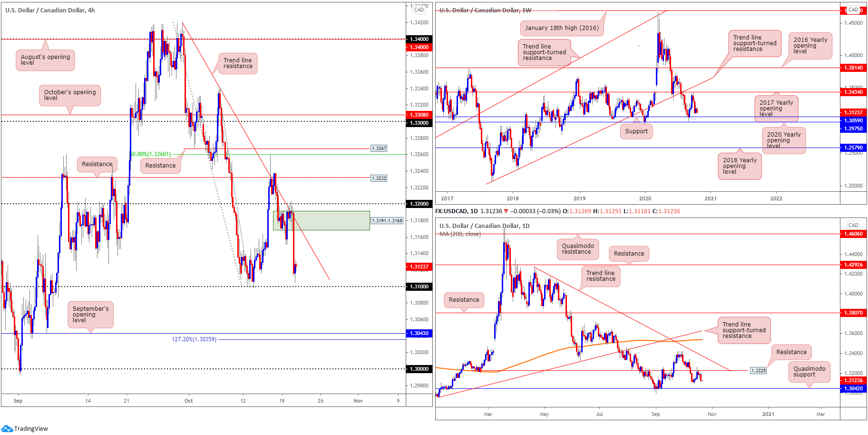This screenshot has height=435, width=868.
Task: Click the MA (200, close) indicator label
Action: (x=460, y=234)
